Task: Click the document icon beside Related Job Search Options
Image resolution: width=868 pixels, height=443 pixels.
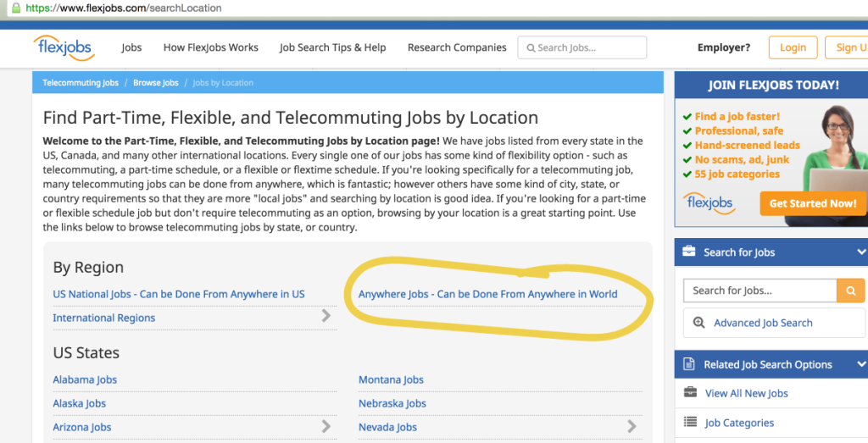Action: tap(688, 364)
